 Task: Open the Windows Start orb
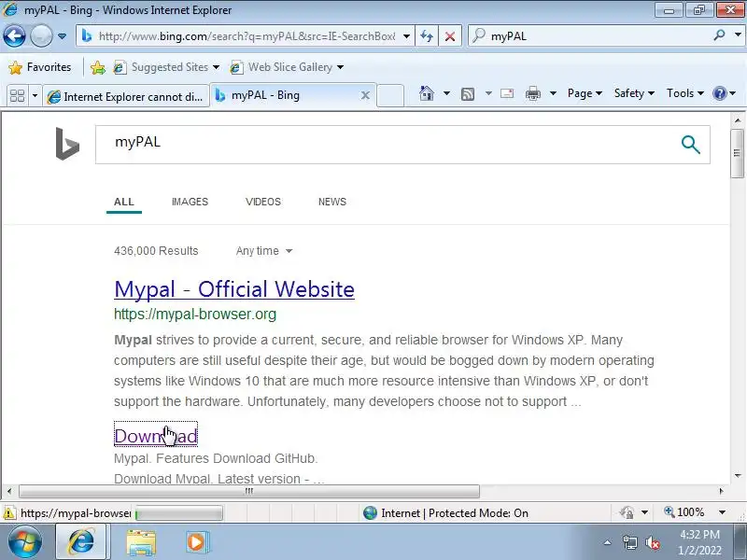pyautogui.click(x=25, y=542)
